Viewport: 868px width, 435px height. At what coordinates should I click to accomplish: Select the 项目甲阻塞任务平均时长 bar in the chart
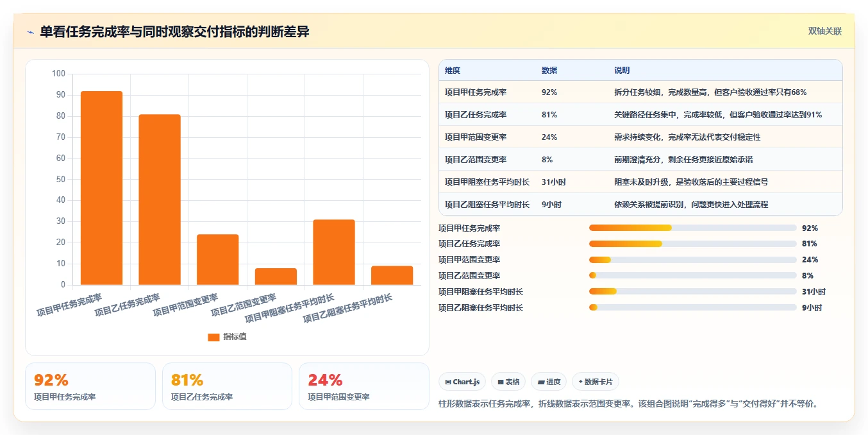coord(334,252)
